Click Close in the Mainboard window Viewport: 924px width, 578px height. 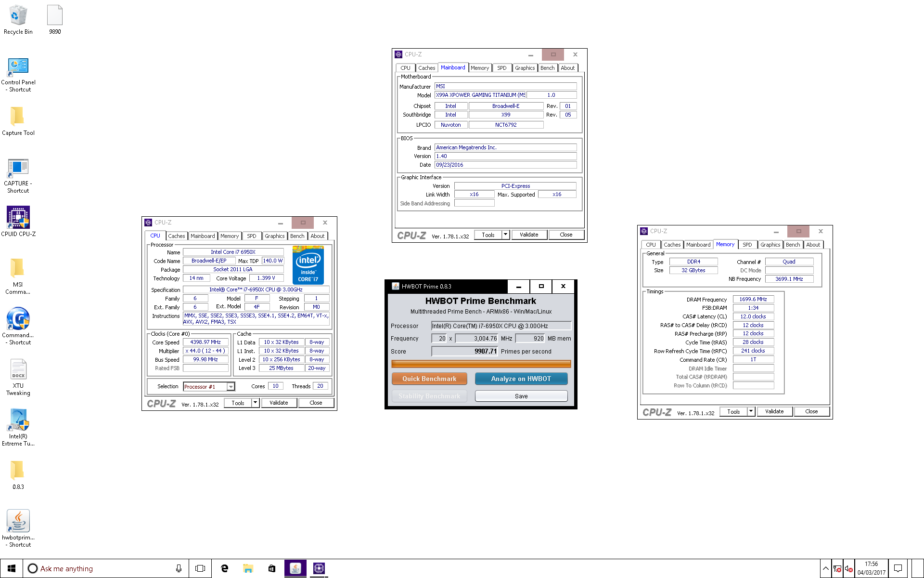pos(566,235)
